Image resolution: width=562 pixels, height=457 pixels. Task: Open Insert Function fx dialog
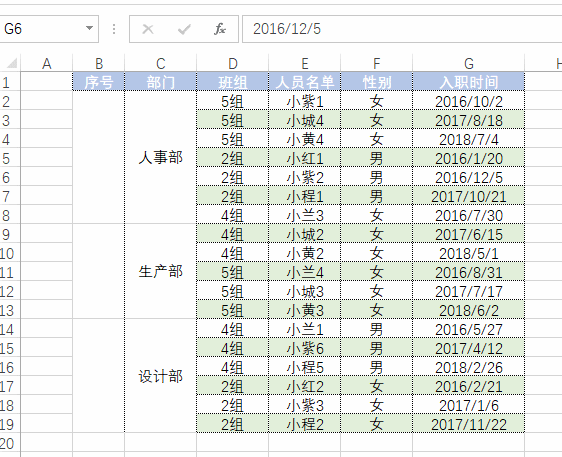220,29
